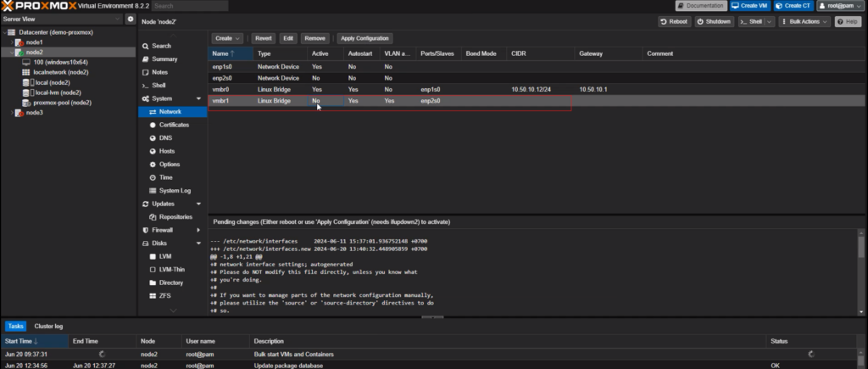Expand node1 in the tree

(x=12, y=42)
